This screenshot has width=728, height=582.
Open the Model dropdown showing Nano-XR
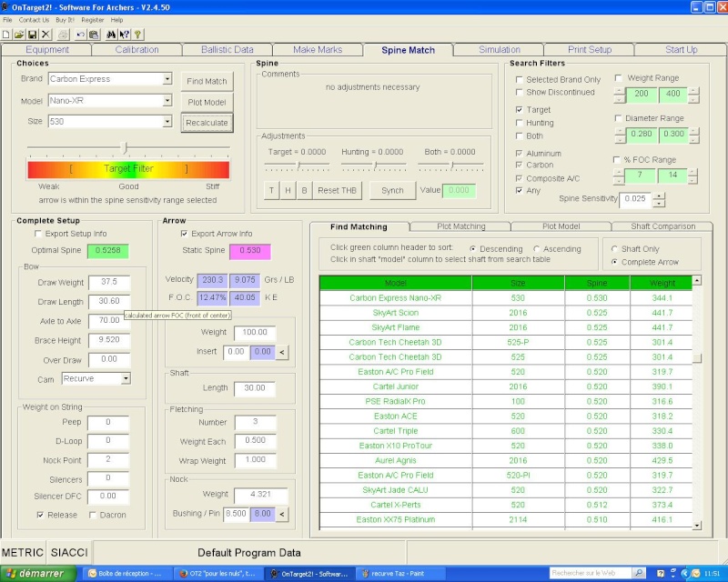[x=167, y=100]
